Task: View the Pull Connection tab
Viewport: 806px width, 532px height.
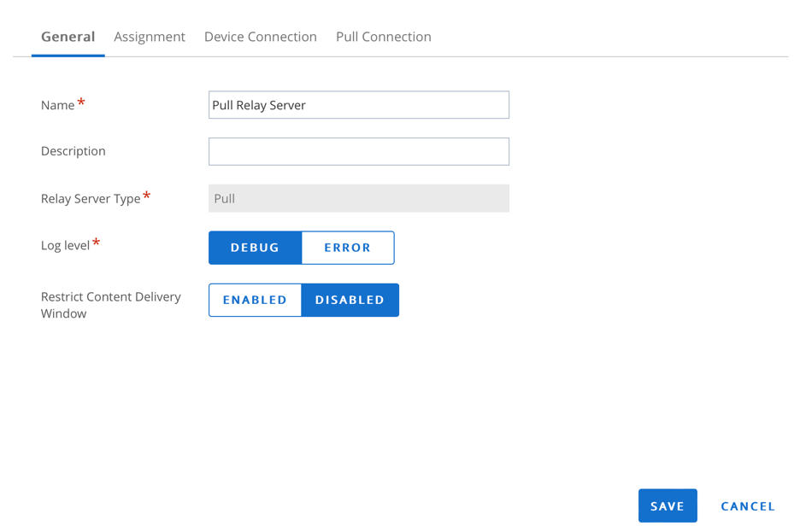Action: [x=383, y=37]
